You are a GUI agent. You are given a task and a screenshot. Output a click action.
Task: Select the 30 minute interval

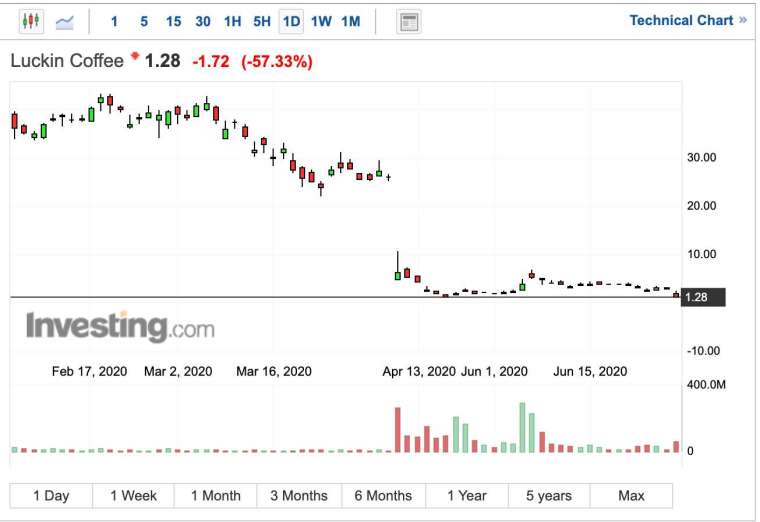[x=203, y=22]
